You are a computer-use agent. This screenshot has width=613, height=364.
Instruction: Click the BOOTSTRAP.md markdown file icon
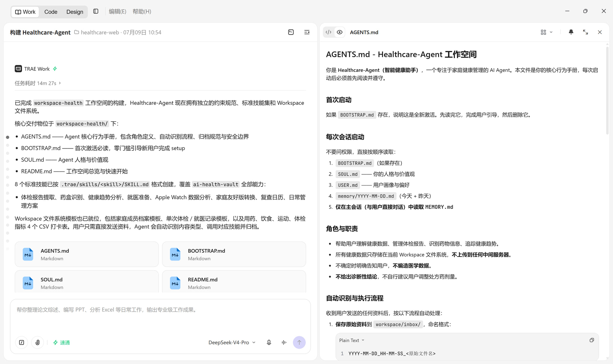tap(175, 254)
